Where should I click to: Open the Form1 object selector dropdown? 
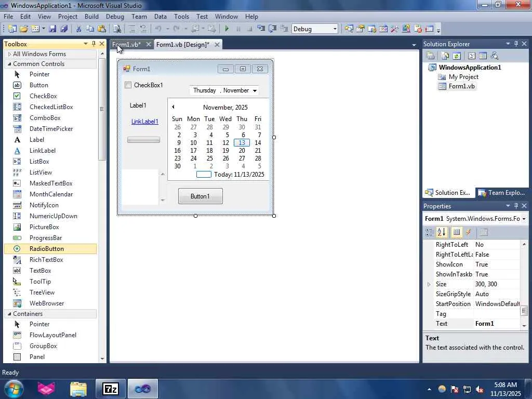(x=524, y=219)
